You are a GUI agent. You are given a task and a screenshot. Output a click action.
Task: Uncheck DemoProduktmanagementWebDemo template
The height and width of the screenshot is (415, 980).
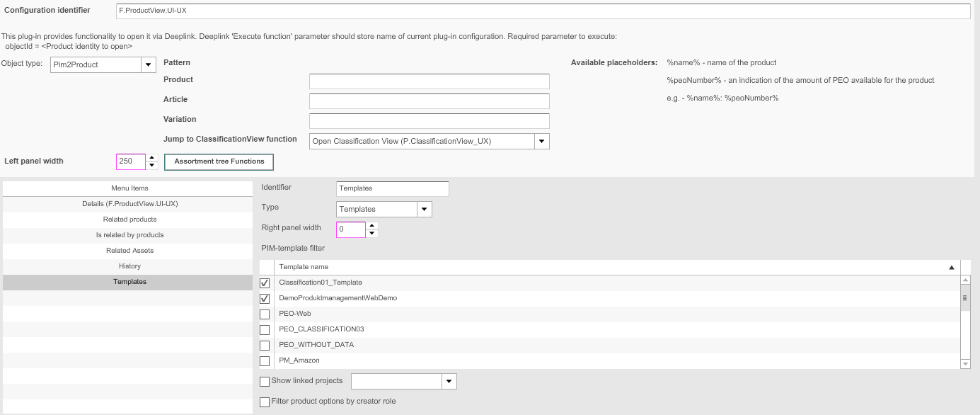(265, 298)
